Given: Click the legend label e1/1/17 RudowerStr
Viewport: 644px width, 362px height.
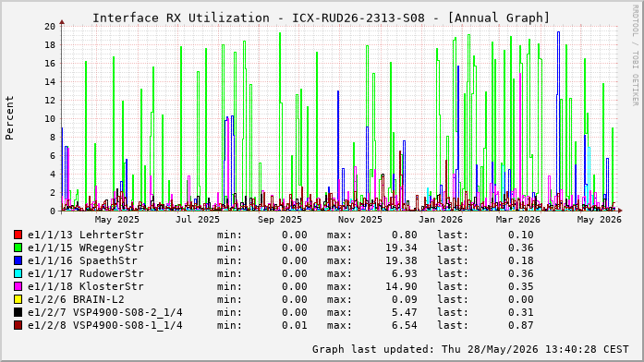Looking at the screenshot, I should tap(86, 273).
